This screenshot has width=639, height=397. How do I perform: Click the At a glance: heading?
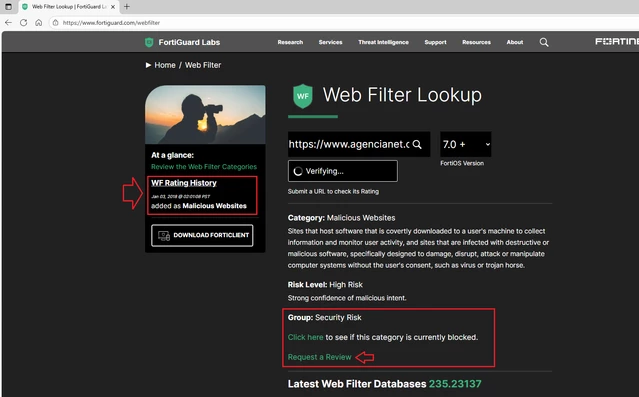172,155
